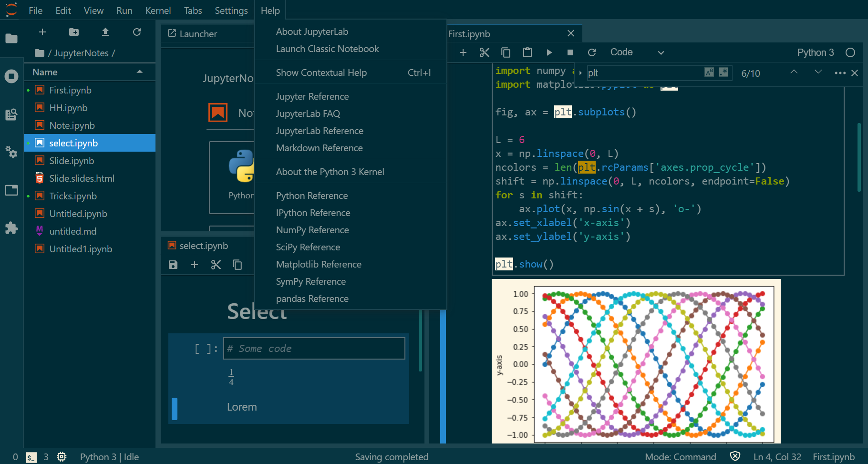
Task: Run the selected cell in First.ipynb
Action: pyautogui.click(x=549, y=52)
